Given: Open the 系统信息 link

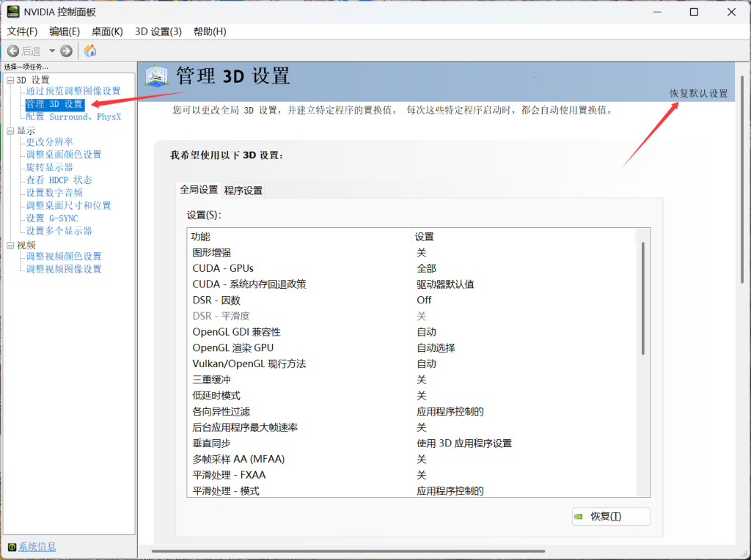Looking at the screenshot, I should click(x=37, y=547).
